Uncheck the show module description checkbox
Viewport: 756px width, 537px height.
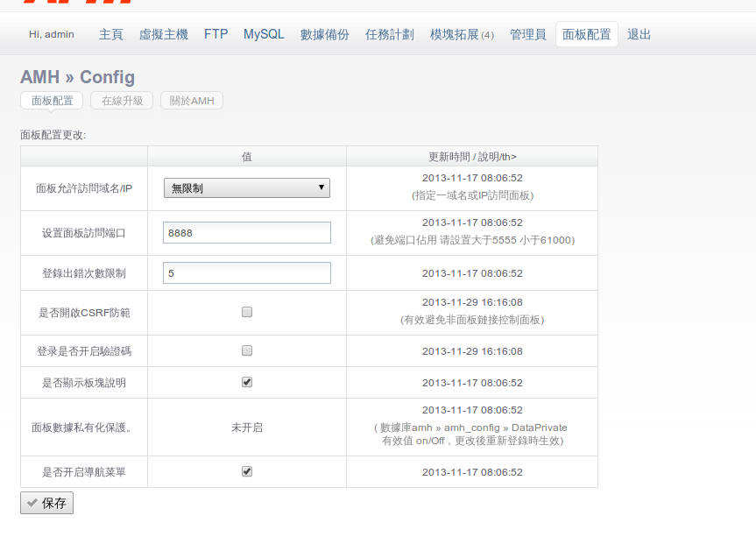click(x=247, y=382)
